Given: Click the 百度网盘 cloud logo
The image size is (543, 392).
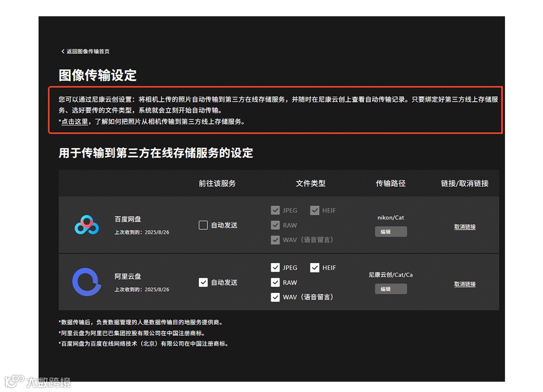Looking at the screenshot, I should point(86,225).
